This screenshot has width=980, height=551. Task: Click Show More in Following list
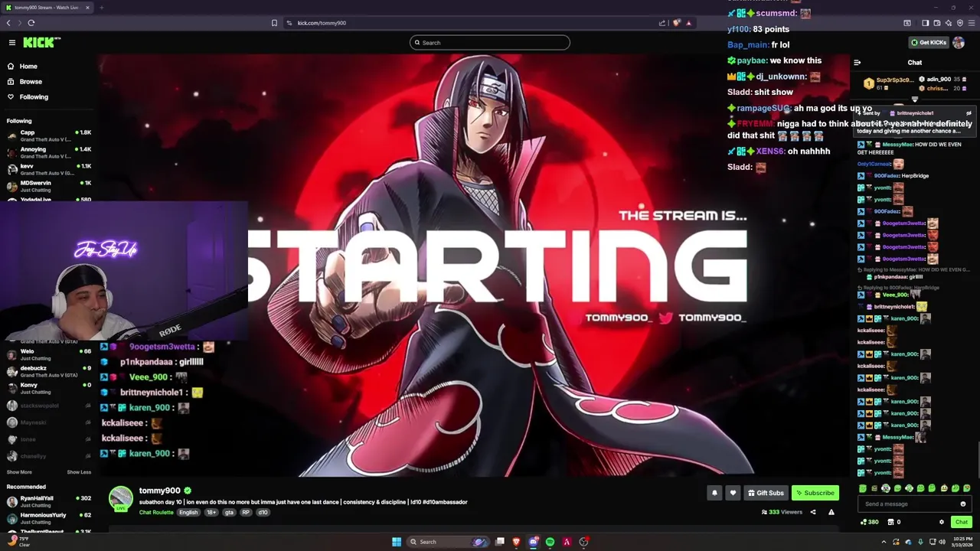pyautogui.click(x=19, y=472)
